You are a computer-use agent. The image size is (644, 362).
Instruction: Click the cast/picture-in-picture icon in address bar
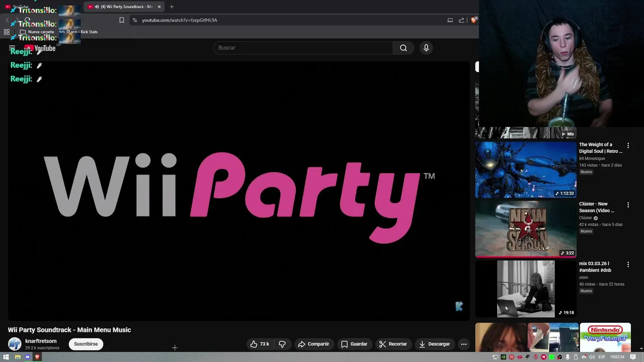(450, 20)
